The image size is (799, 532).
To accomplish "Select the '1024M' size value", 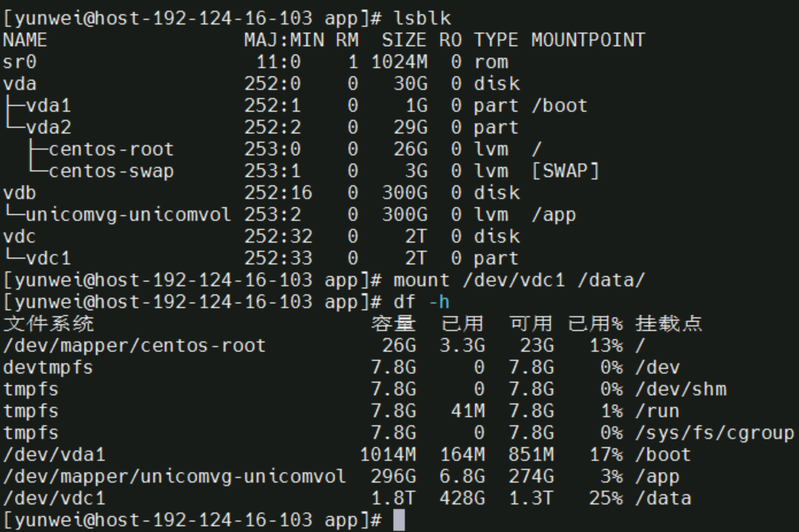I will click(x=400, y=61).
